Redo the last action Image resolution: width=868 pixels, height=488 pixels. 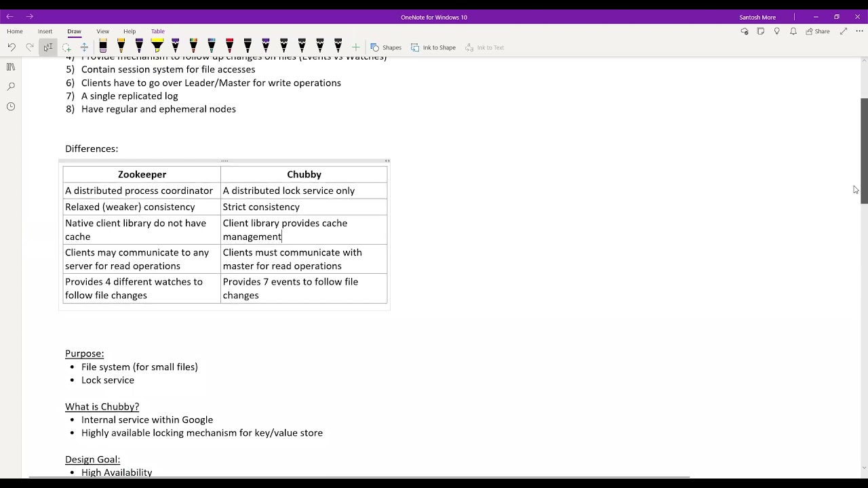point(30,47)
